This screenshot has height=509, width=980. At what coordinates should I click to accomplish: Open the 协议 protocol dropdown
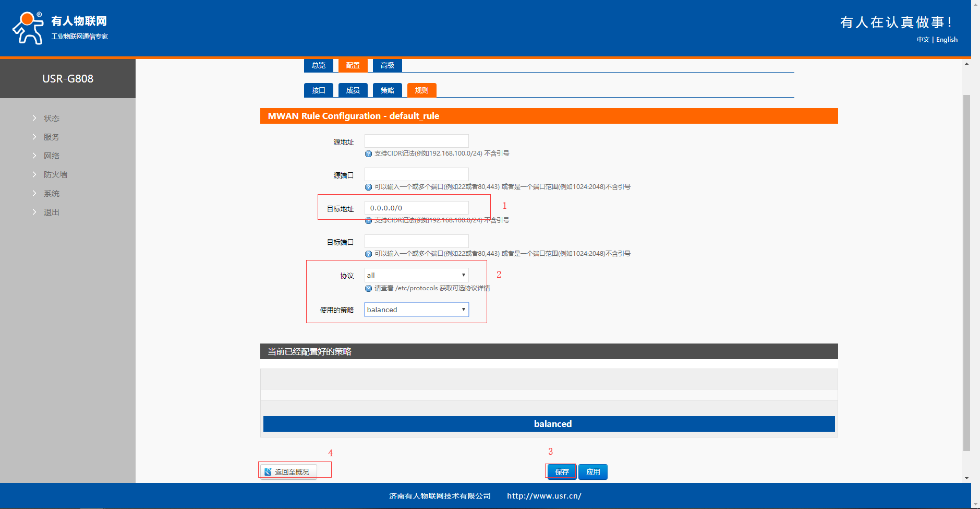point(416,275)
